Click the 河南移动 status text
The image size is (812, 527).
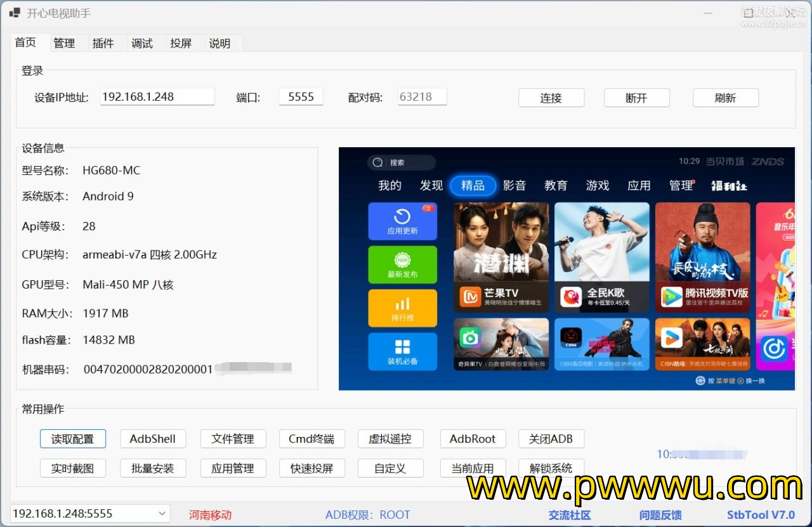coord(210,515)
